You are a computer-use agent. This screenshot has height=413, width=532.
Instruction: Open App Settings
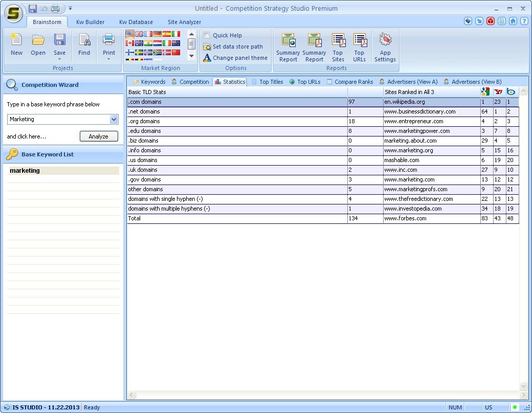tap(385, 46)
